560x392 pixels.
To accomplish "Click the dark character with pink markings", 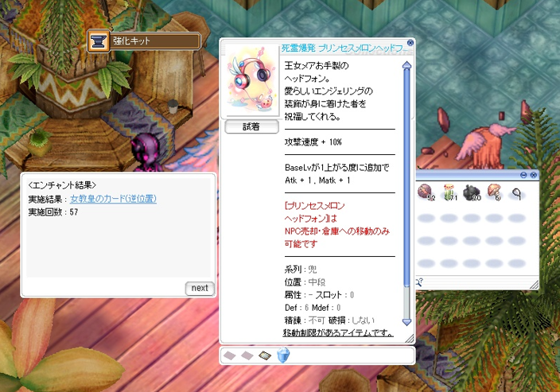I will 146,153.
